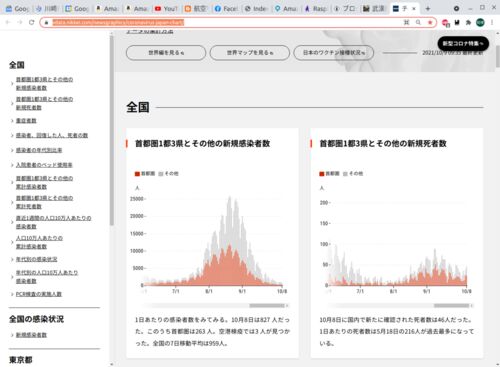Click the chevron beside sidebar link 年代別の感染状況

click(12, 259)
